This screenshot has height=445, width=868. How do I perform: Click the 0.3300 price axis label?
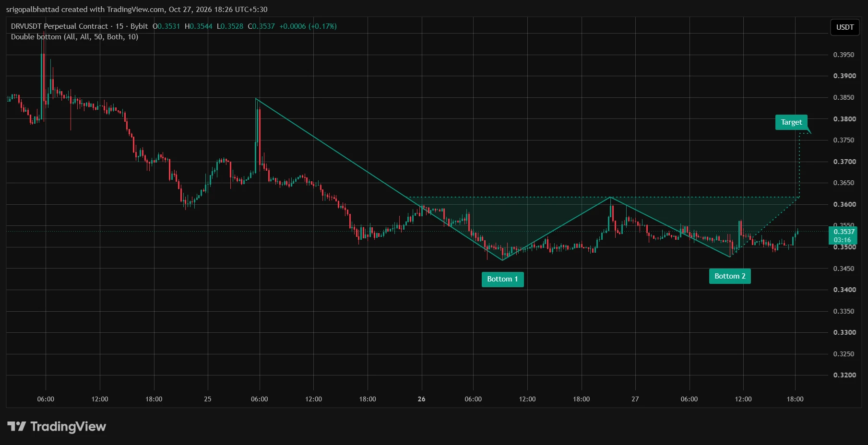[844, 332]
